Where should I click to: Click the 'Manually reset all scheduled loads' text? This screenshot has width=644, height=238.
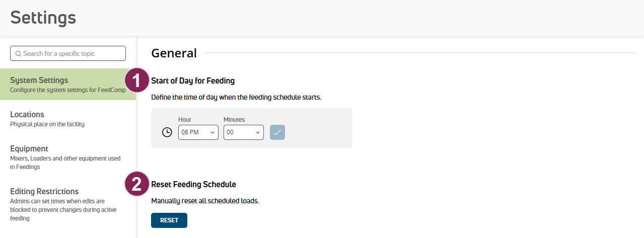click(205, 201)
